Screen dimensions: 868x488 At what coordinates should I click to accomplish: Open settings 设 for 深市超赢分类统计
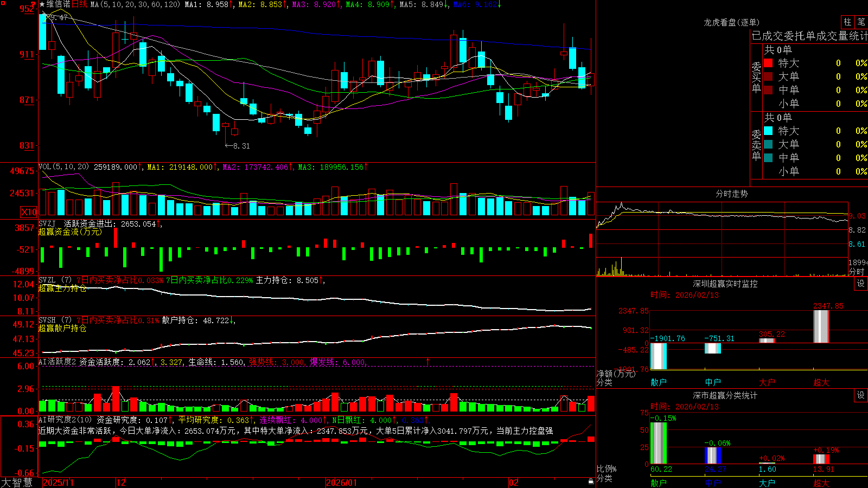[x=861, y=395]
